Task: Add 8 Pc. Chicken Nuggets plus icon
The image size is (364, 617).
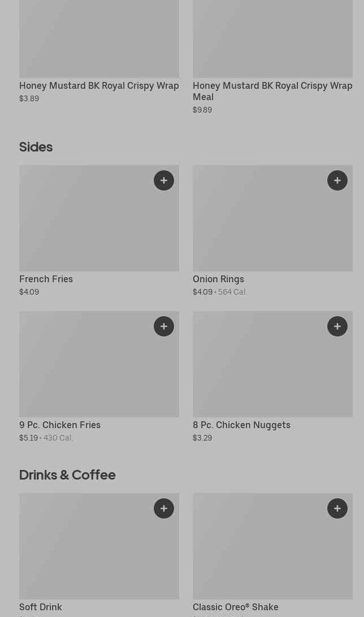Action: [337, 326]
